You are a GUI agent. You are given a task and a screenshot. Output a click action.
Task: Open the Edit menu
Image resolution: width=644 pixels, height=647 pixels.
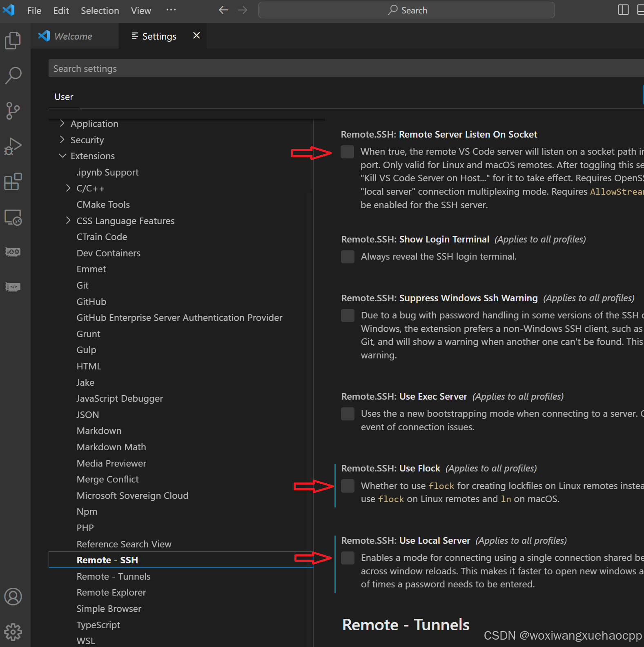point(61,11)
